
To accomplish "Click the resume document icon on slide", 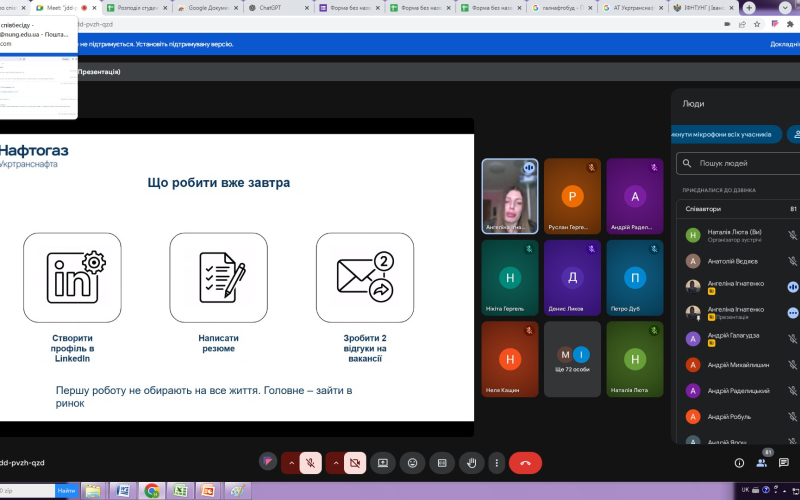I will point(218,278).
